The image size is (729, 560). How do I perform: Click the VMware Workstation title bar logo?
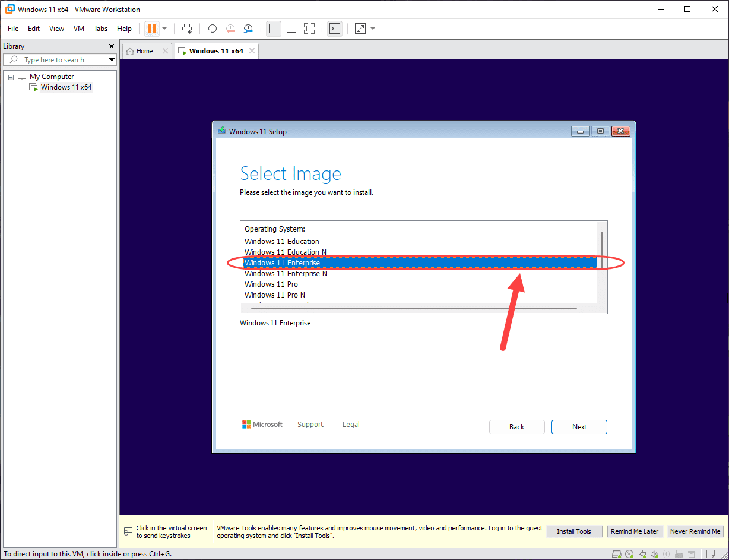[x=9, y=9]
